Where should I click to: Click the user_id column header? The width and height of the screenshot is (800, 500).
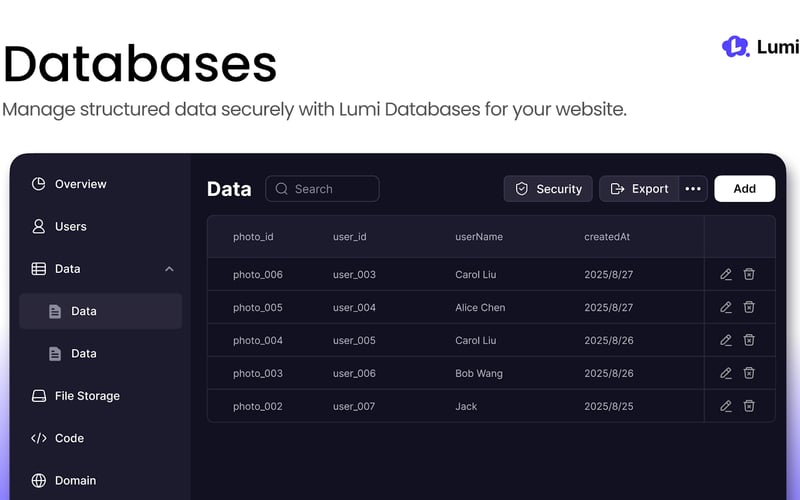tap(349, 237)
